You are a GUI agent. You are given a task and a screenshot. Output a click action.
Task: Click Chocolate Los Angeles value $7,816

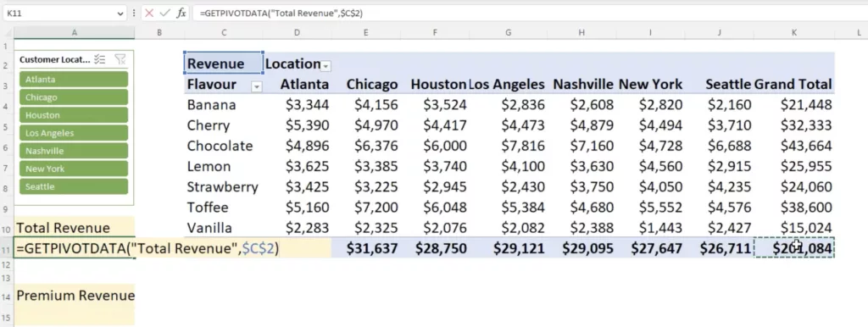522,146
